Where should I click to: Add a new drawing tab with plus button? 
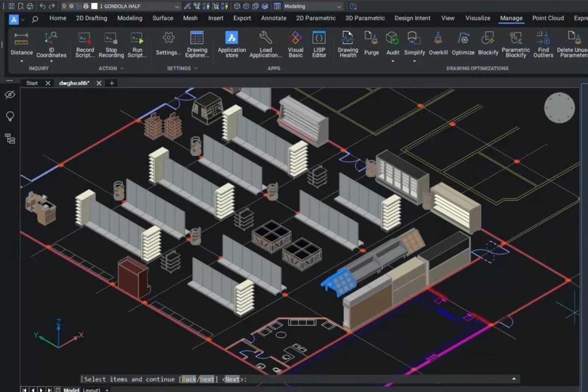click(x=112, y=83)
